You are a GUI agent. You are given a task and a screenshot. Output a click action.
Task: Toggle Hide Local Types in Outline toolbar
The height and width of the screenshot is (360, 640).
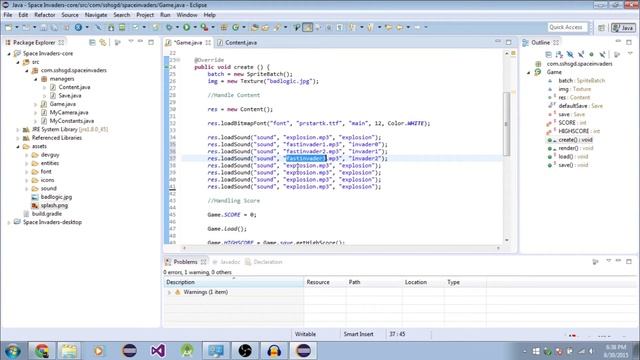[x=602, y=54]
